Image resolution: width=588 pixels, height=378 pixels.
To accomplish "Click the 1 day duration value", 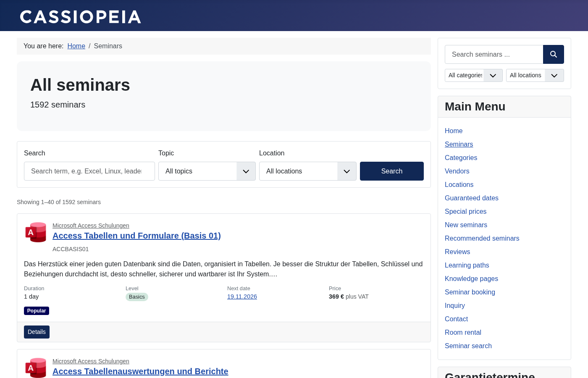I will tap(31, 297).
